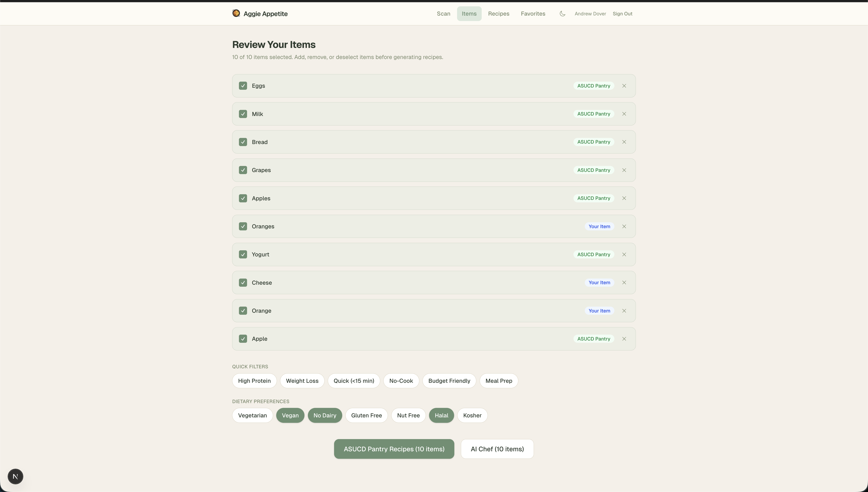Generate ASUCD Pantry Recipes for 10 items
868x492 pixels.
pos(394,449)
